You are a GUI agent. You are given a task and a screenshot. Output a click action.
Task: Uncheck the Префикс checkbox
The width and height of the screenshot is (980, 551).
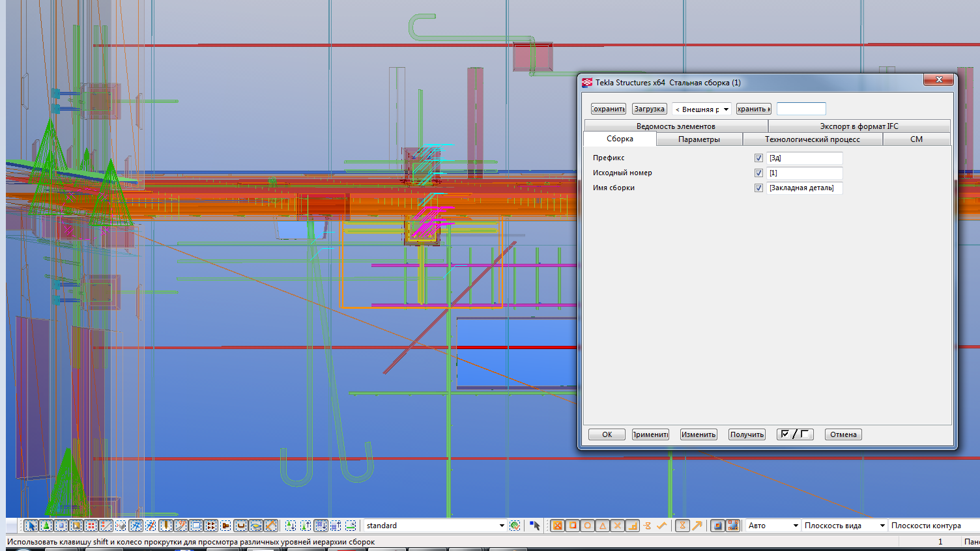coord(758,158)
